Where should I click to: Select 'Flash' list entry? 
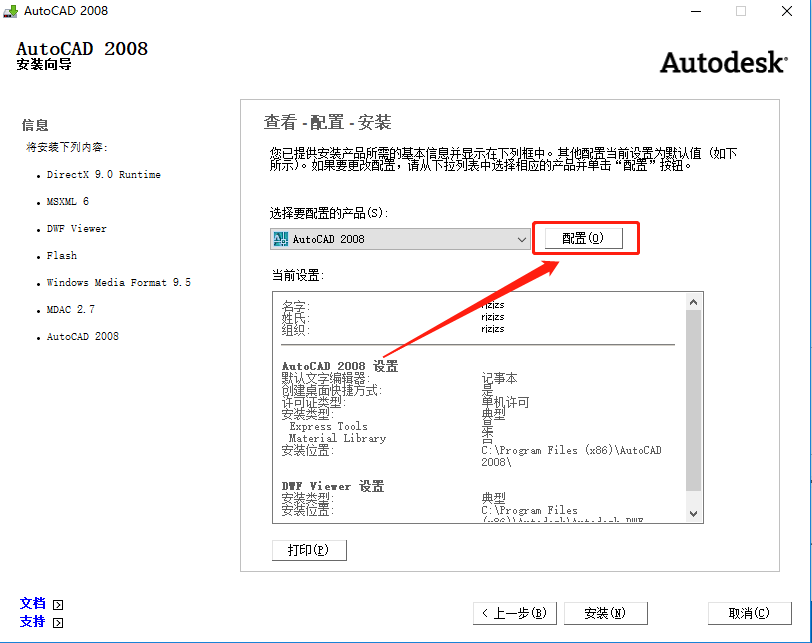(x=62, y=255)
